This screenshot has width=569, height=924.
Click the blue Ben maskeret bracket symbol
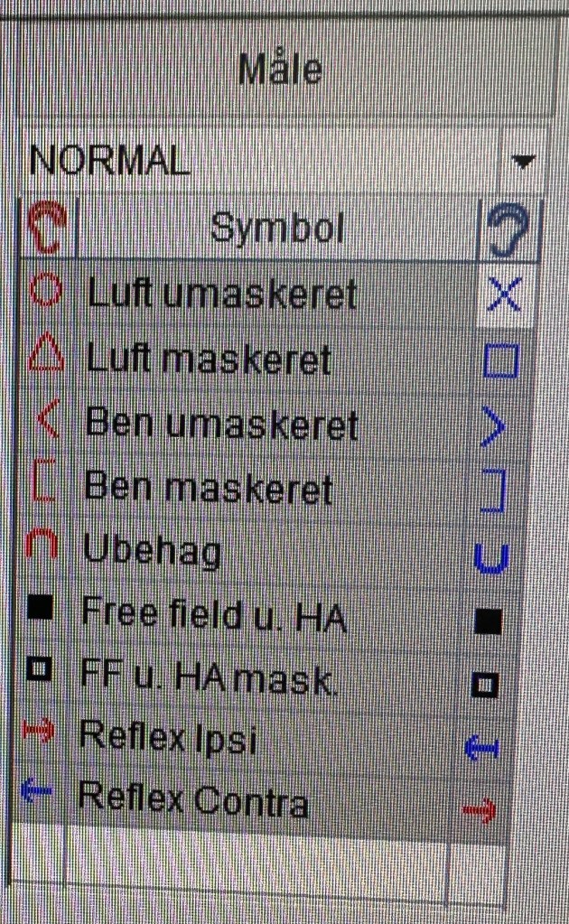click(x=494, y=492)
